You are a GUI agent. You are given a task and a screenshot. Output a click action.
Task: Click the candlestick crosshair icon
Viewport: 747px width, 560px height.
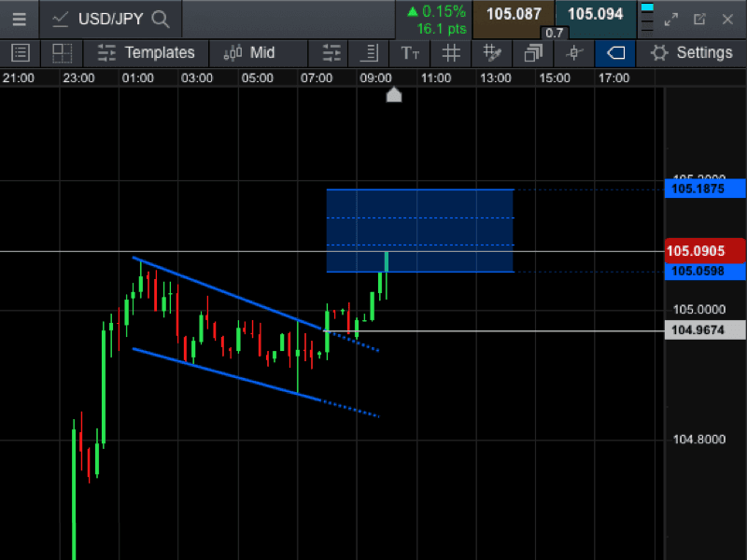tap(574, 53)
